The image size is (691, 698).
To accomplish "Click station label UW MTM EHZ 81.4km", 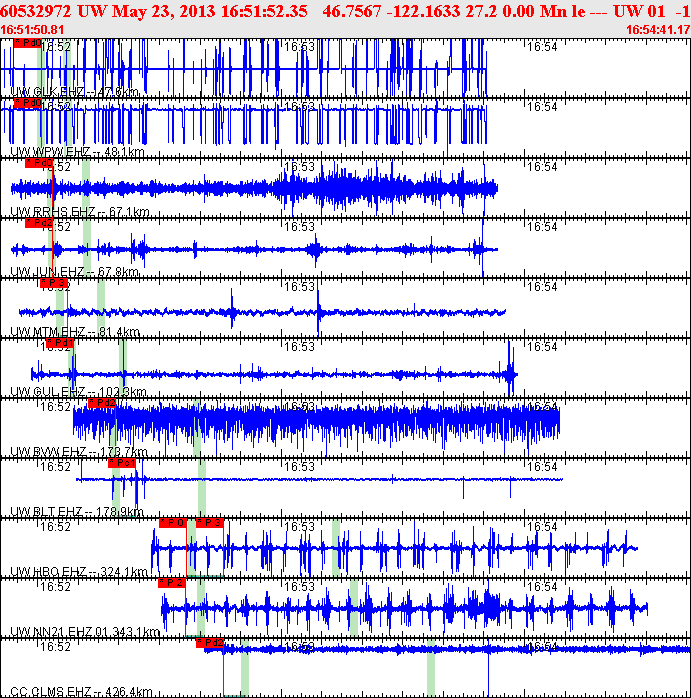I will pos(75,332).
